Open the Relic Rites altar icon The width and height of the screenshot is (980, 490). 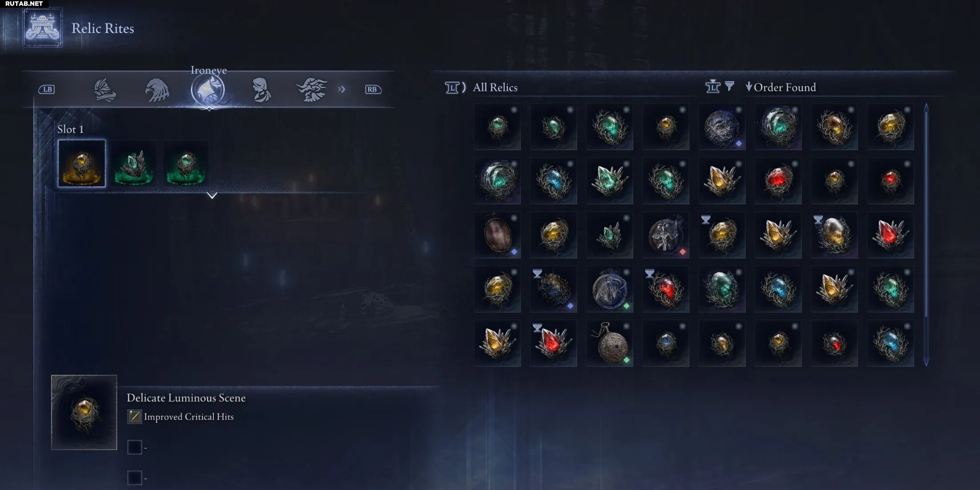coord(43,28)
